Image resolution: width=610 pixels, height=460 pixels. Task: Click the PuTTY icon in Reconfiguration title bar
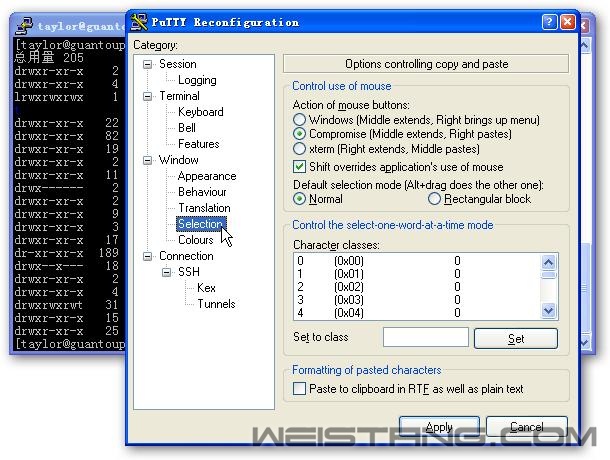click(x=139, y=22)
